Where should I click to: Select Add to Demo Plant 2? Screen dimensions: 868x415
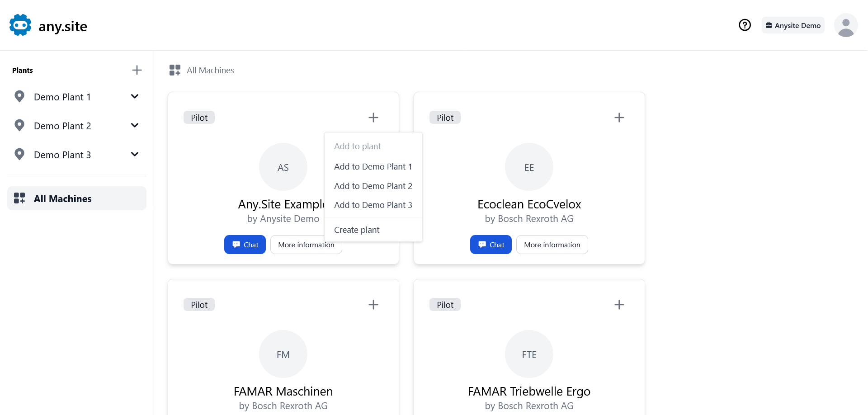pyautogui.click(x=373, y=186)
